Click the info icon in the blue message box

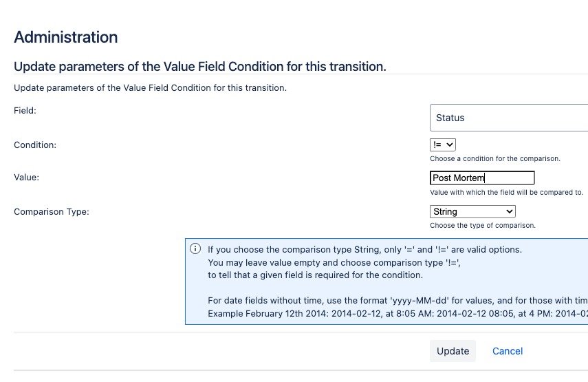coord(195,248)
